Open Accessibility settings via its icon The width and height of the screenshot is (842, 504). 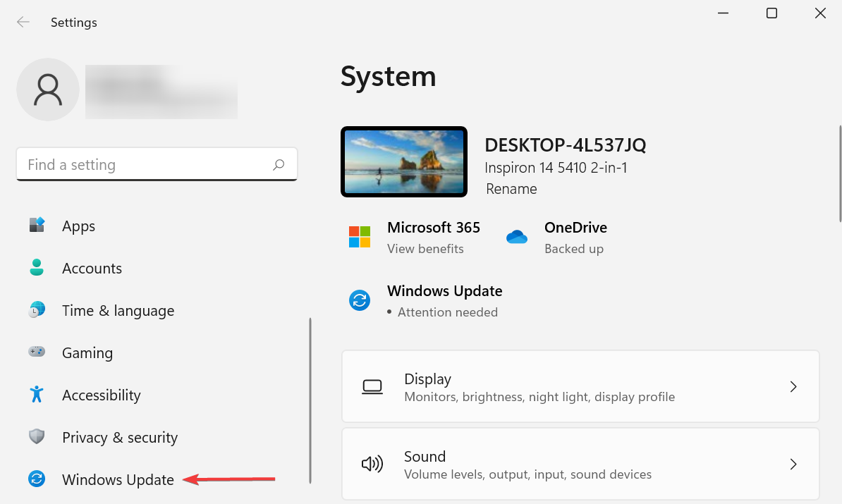36,395
